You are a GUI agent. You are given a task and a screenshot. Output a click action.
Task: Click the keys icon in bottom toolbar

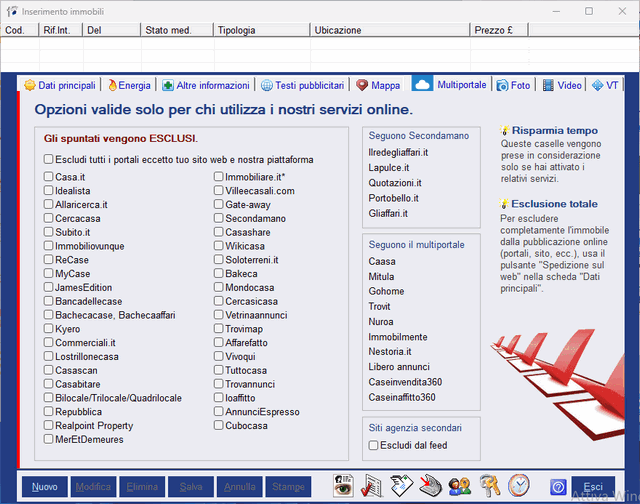[x=489, y=486]
